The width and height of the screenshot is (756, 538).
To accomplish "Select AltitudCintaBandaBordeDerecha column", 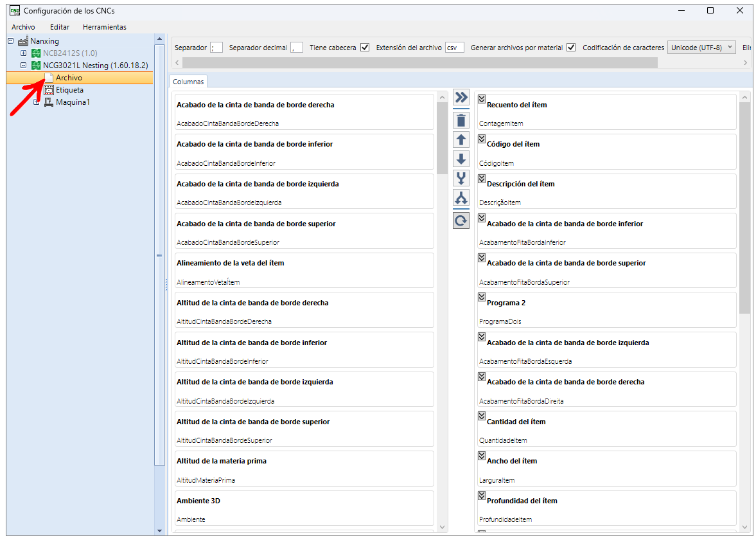I will click(304, 310).
